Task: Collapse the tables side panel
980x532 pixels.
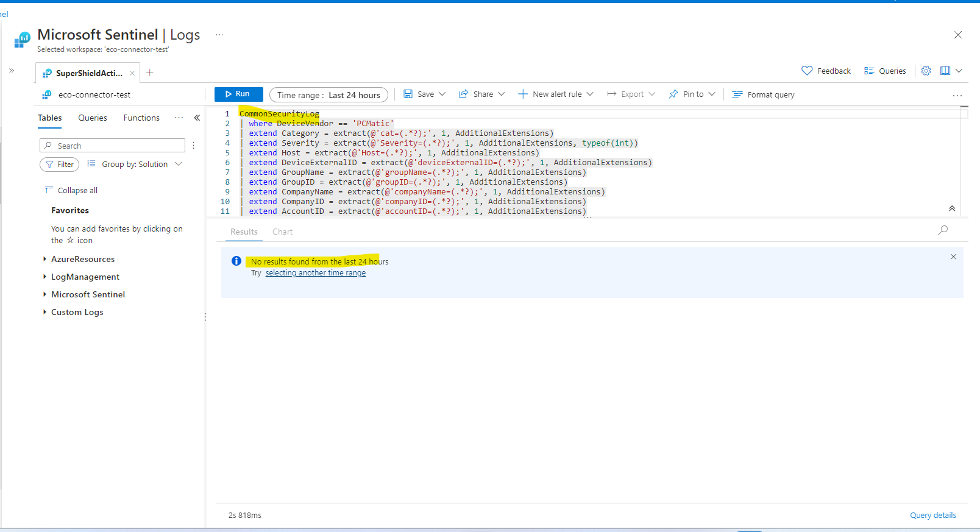Action: [x=197, y=118]
